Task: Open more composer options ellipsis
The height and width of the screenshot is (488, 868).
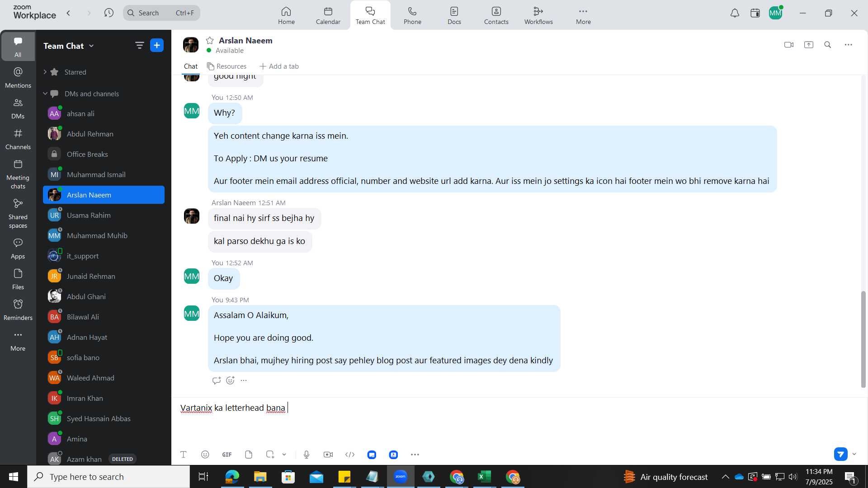Action: coord(415,455)
